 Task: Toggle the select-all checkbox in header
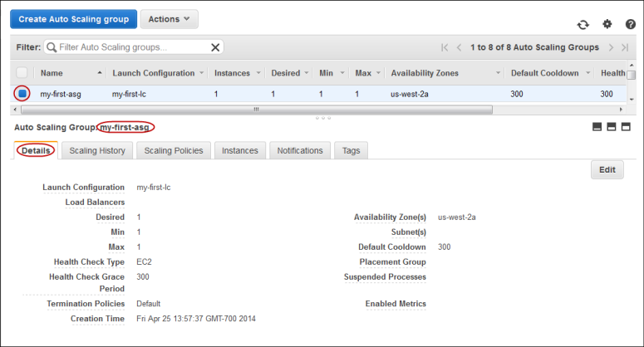click(x=22, y=73)
